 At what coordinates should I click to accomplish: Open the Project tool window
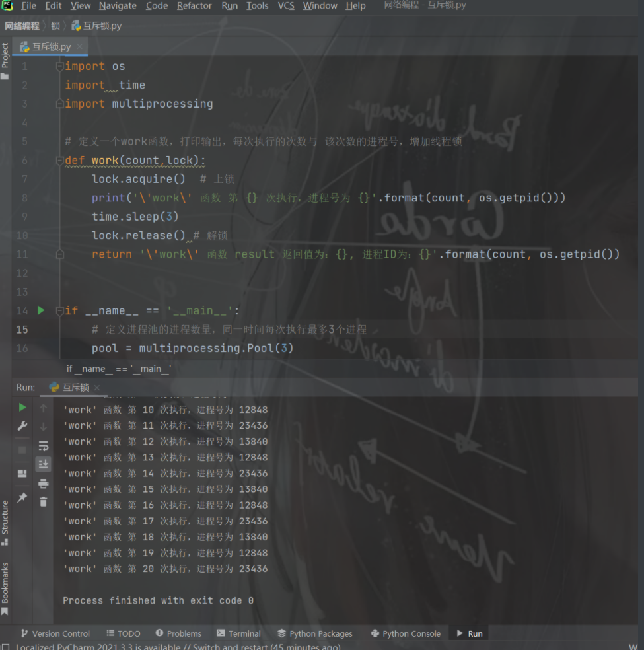coord(5,61)
